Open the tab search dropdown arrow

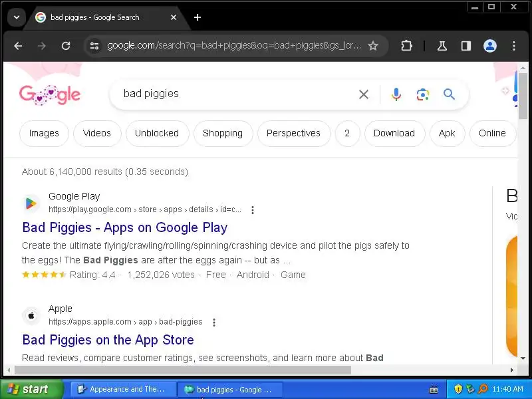click(x=16, y=17)
